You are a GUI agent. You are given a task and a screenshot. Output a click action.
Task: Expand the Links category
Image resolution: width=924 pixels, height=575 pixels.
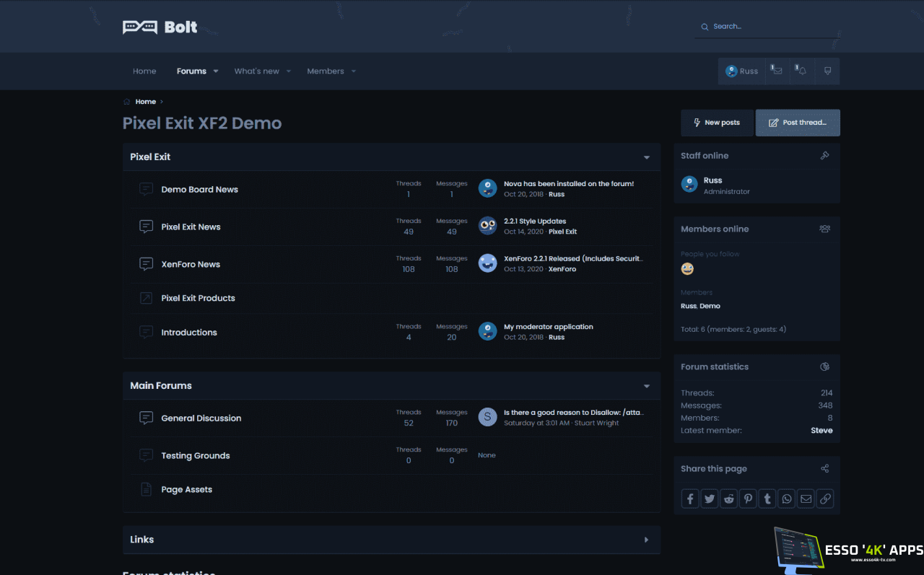646,540
